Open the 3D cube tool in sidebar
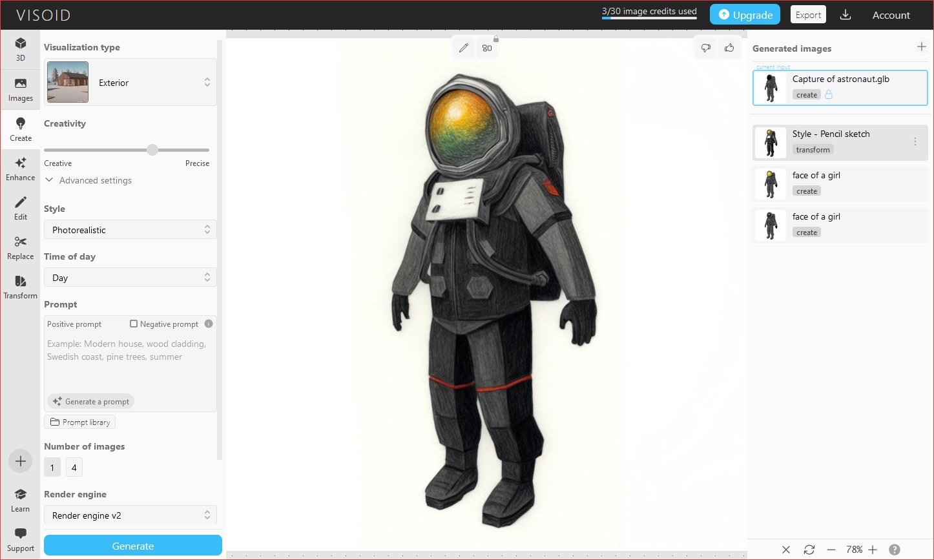 [21, 49]
